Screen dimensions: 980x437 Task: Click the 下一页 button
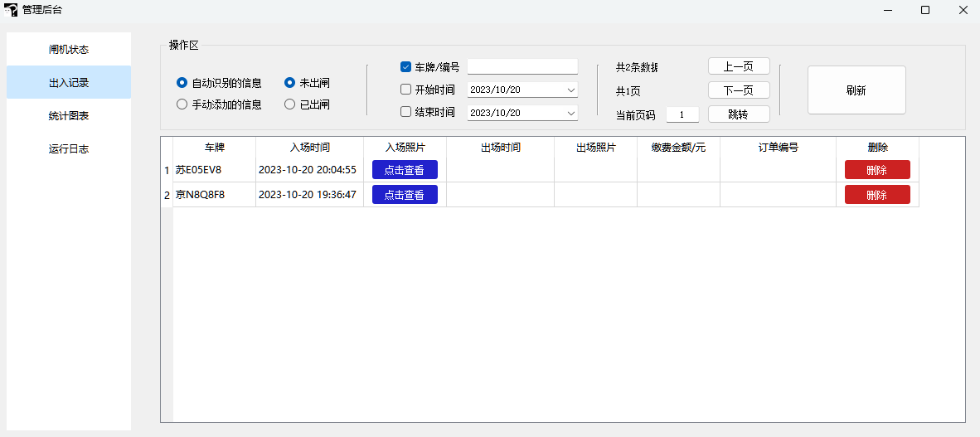click(739, 90)
